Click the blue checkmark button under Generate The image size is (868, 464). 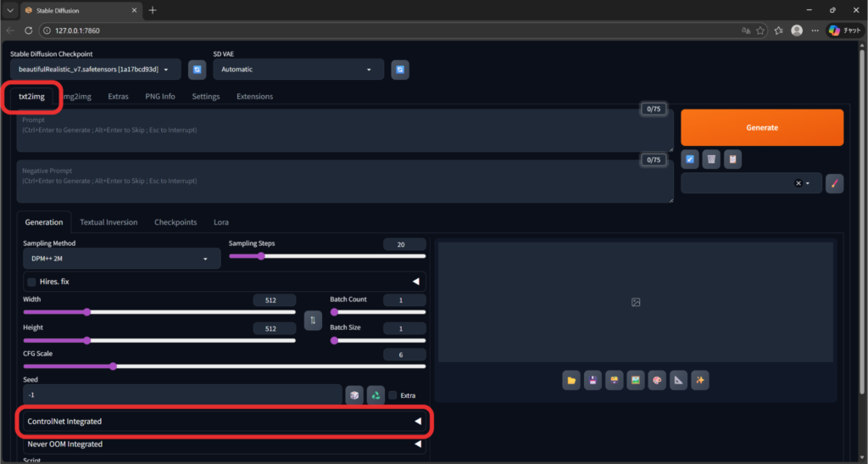pos(690,159)
